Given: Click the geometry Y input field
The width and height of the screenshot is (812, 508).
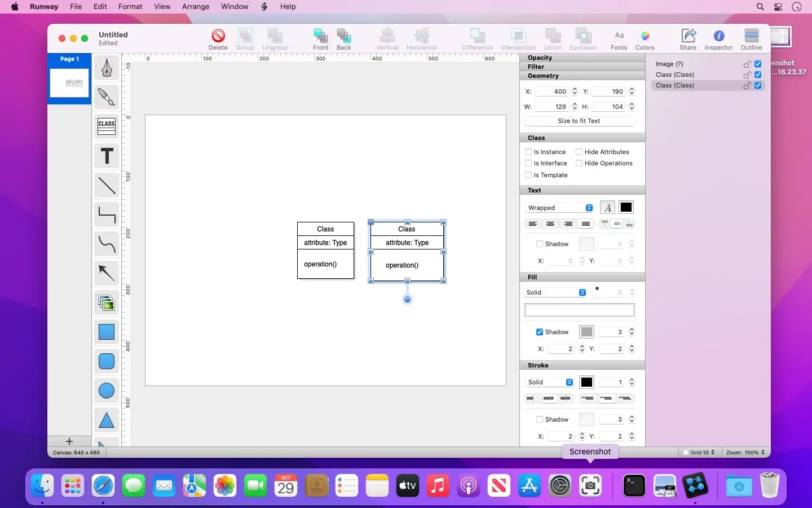Looking at the screenshot, I should coord(608,91).
